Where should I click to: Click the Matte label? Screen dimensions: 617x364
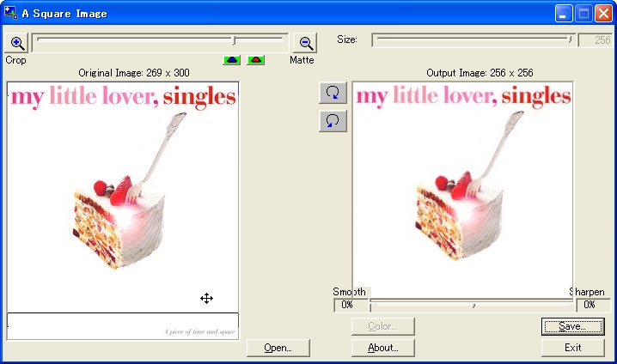pos(302,60)
